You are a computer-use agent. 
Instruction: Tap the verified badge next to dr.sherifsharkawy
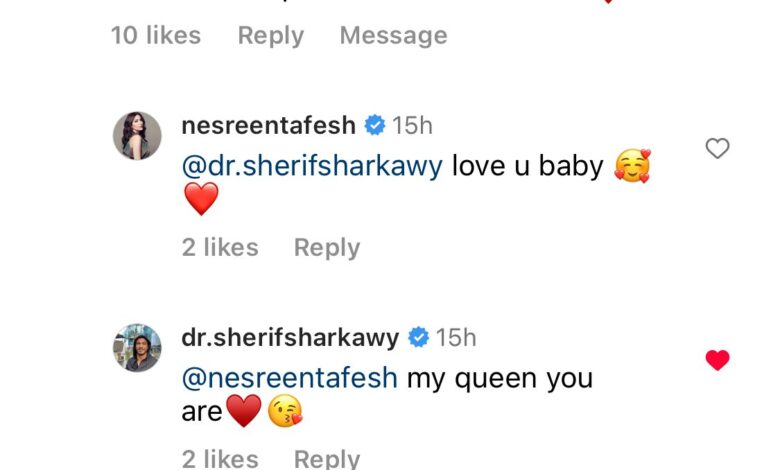[419, 338]
